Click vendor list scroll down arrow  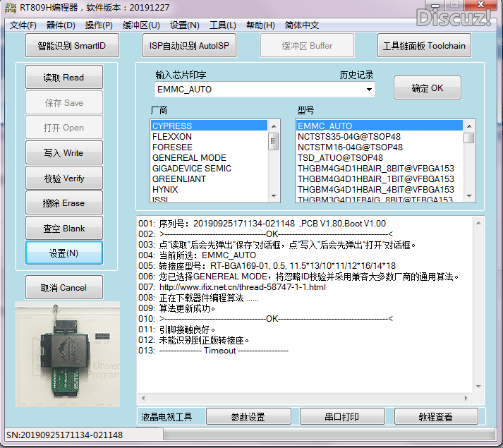[x=274, y=195]
